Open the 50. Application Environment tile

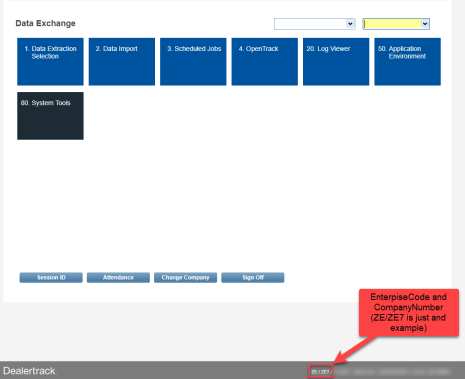coord(407,62)
